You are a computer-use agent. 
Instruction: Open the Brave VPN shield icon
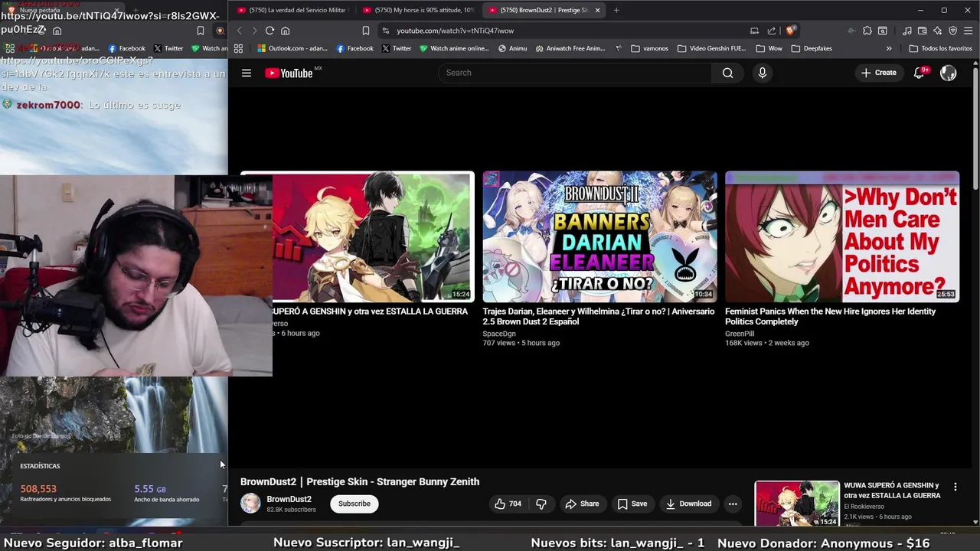coord(953,31)
